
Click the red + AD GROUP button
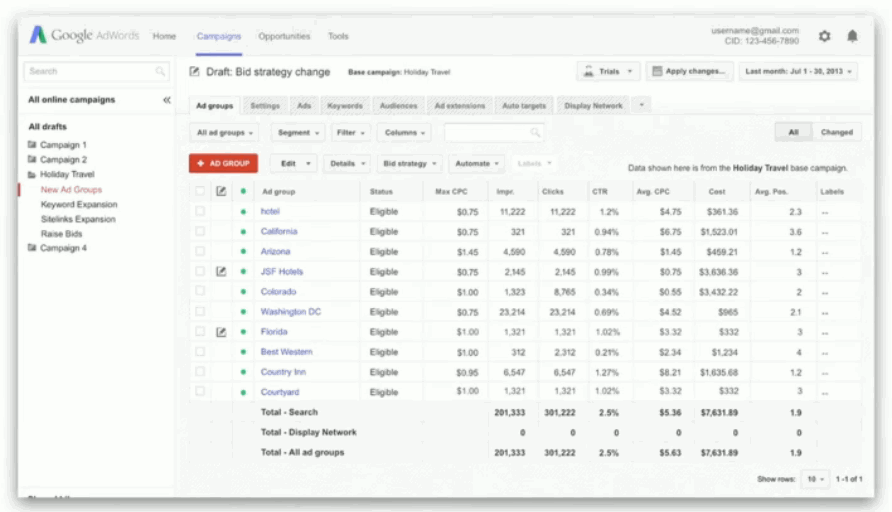point(223,163)
